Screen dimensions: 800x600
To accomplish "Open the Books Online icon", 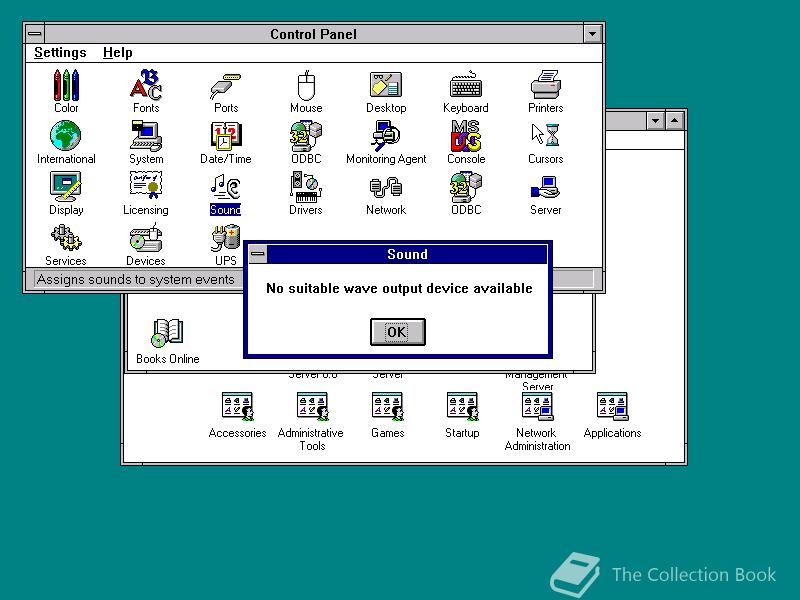I will coord(168,341).
